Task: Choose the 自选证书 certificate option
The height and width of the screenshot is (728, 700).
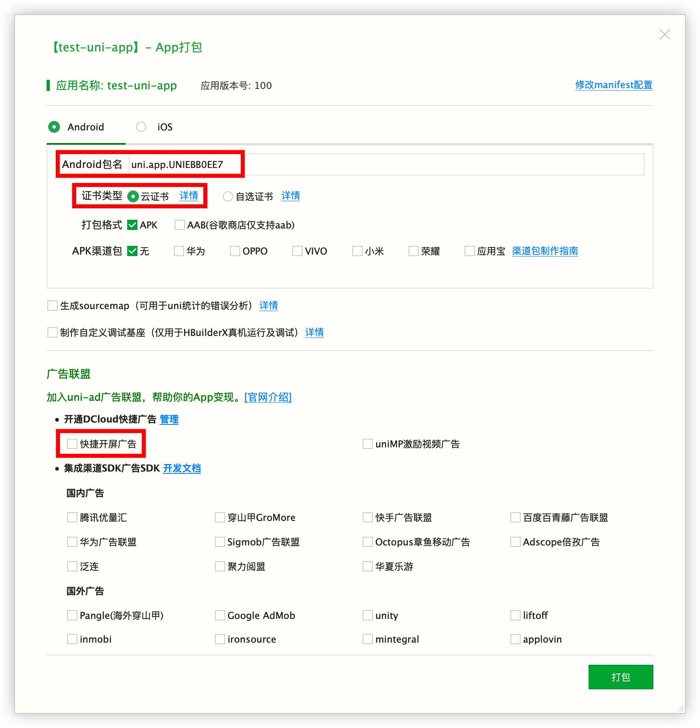Action: click(x=228, y=196)
